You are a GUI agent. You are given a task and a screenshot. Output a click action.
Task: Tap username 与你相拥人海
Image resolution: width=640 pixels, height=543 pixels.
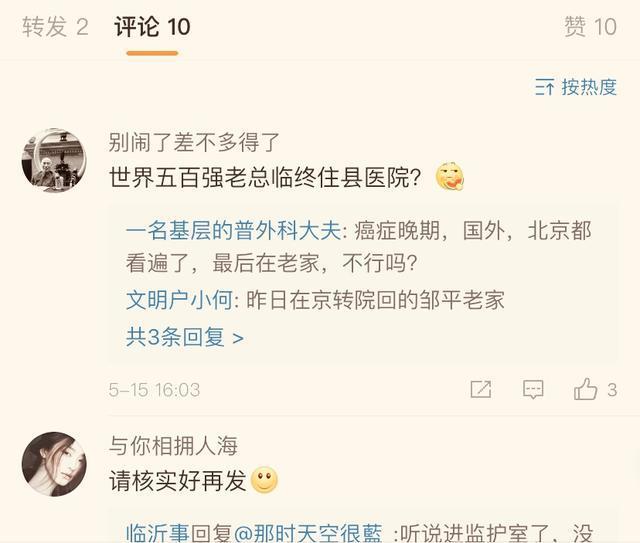pyautogui.click(x=173, y=445)
